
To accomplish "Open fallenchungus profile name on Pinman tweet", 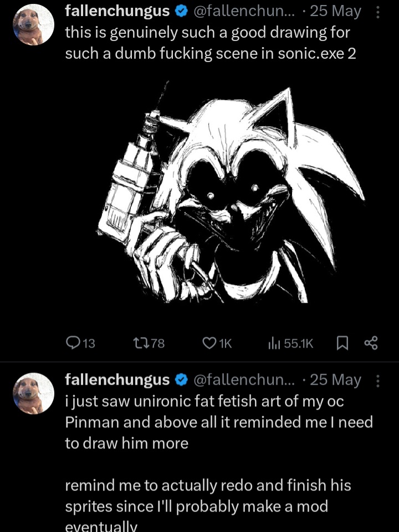I will [117, 380].
